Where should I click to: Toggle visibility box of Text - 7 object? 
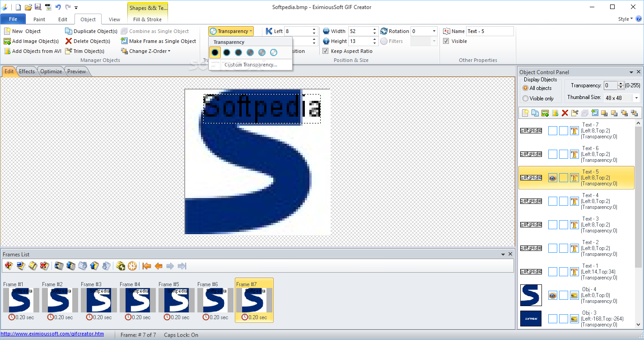coord(553,131)
